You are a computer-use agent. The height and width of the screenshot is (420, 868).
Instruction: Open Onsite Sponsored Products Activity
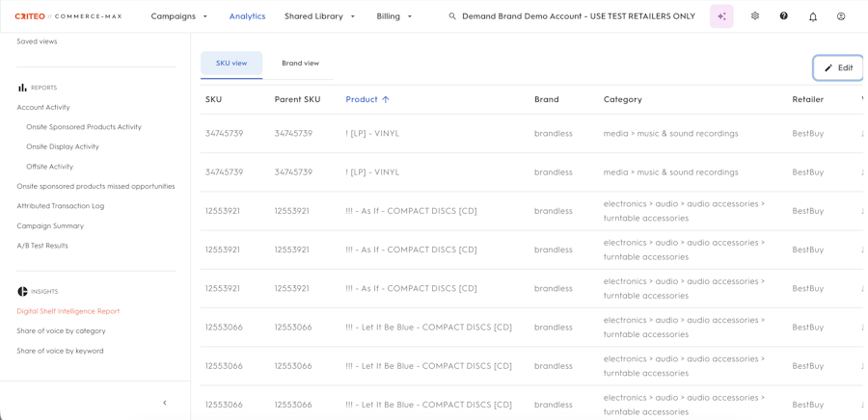tap(84, 127)
